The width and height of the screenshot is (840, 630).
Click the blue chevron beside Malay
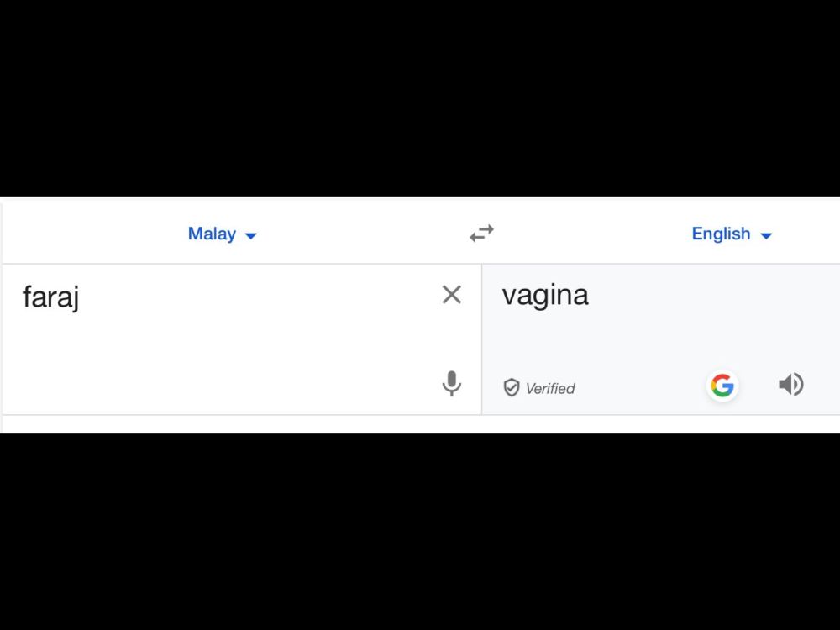coord(250,235)
